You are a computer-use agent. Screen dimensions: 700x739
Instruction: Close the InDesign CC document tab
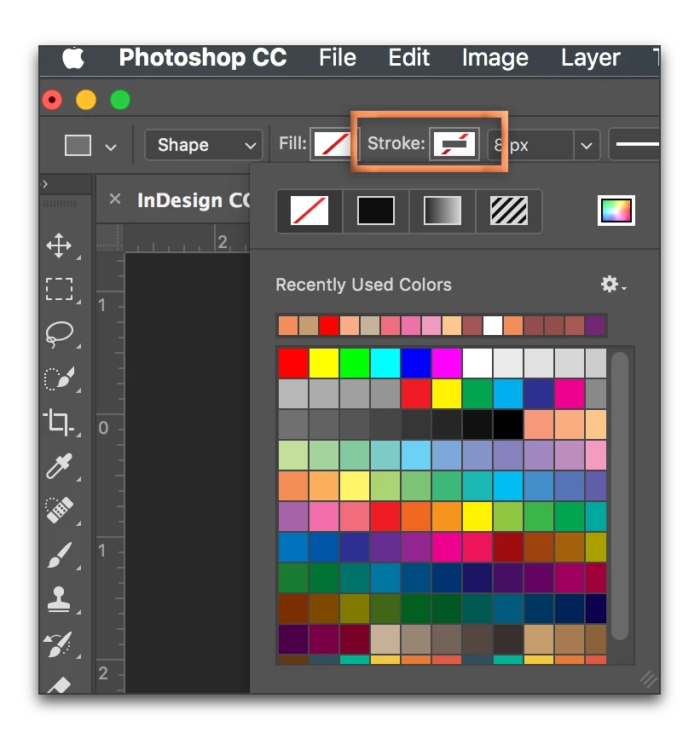(x=115, y=199)
